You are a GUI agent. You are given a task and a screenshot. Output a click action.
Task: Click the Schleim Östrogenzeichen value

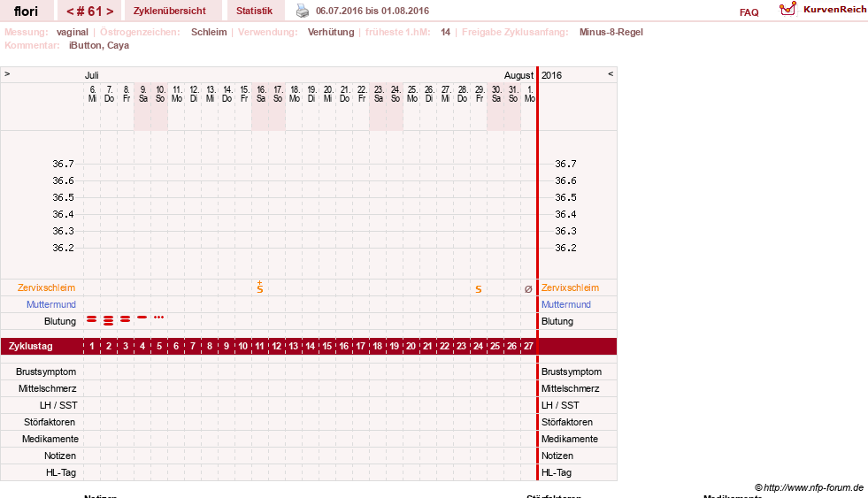[x=209, y=32]
